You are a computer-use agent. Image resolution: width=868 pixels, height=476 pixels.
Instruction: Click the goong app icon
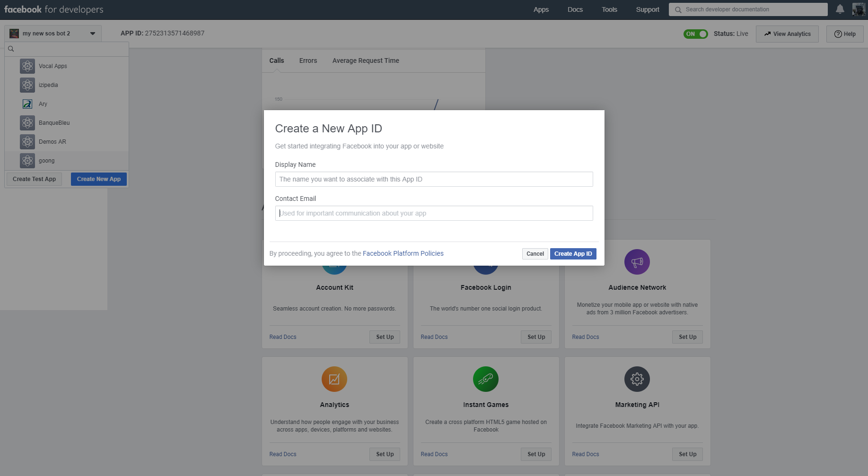pos(27,161)
